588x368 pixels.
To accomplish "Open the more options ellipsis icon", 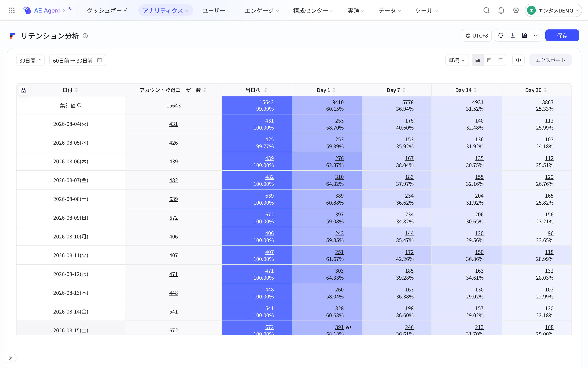I will point(536,36).
